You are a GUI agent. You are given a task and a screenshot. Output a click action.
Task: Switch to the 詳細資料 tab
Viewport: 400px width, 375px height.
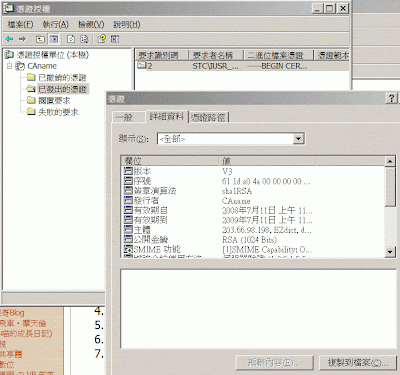[x=167, y=116]
